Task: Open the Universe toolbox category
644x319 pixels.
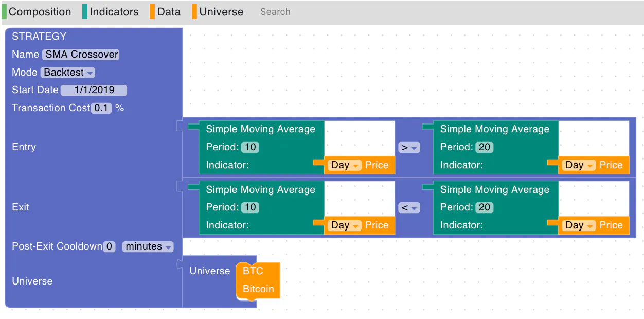Action: (x=218, y=12)
